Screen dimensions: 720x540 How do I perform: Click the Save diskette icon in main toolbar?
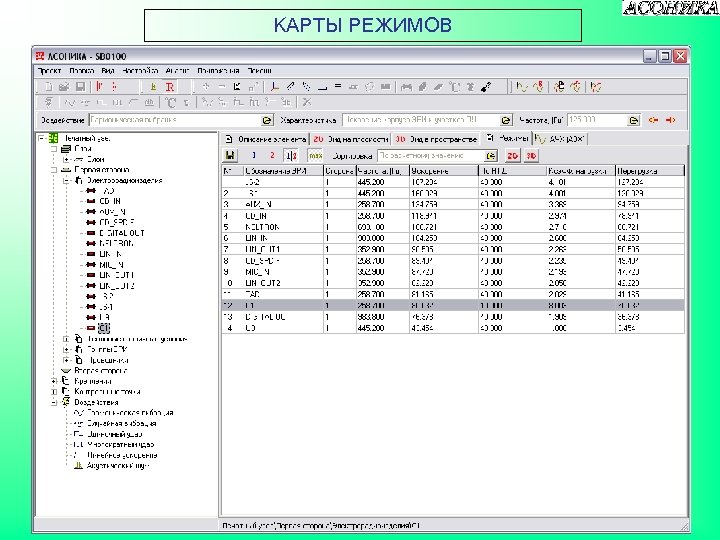pos(80,87)
